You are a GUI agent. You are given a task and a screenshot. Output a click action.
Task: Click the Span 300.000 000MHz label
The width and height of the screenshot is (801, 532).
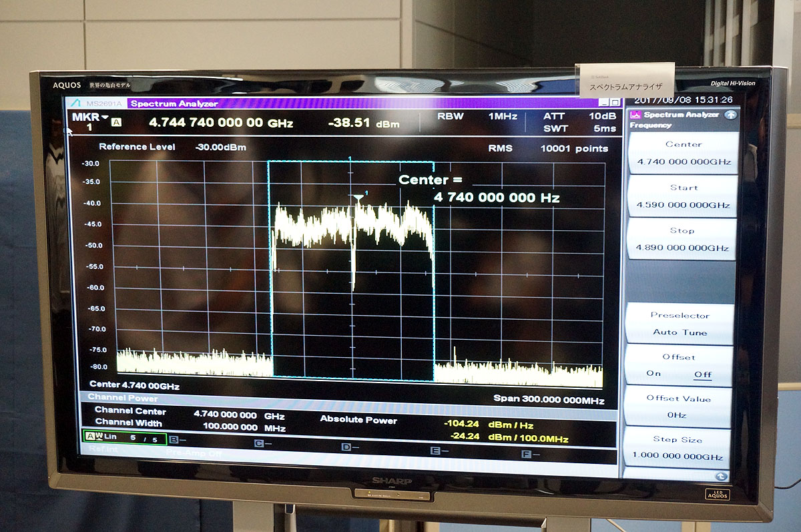click(x=549, y=400)
